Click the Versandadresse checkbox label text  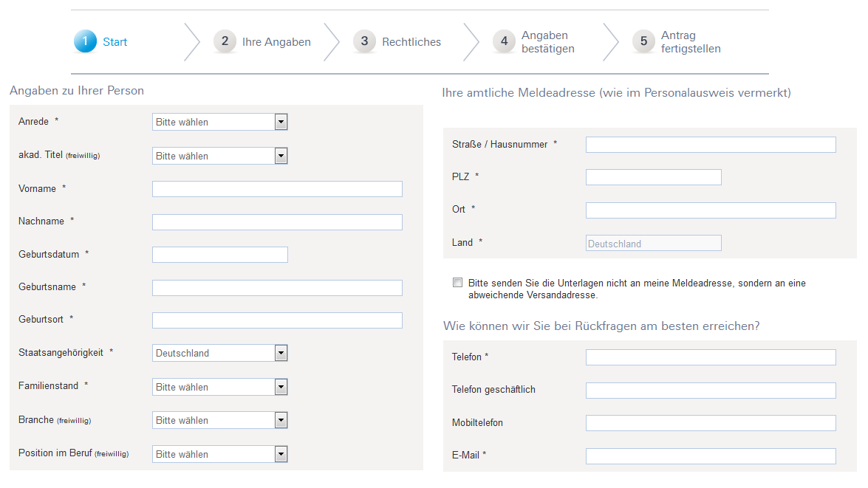637,289
